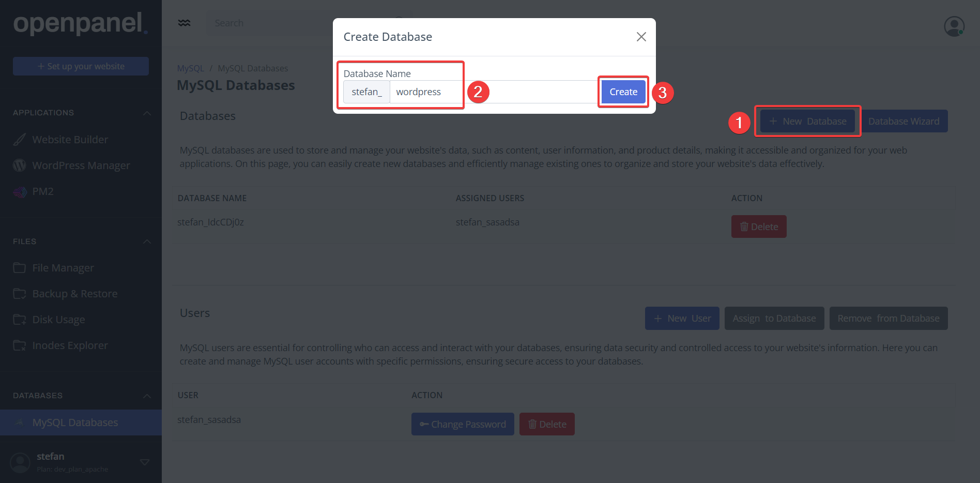This screenshot has width=980, height=483.
Task: Expand the stefan account dropdown arrow
Action: pos(145,462)
